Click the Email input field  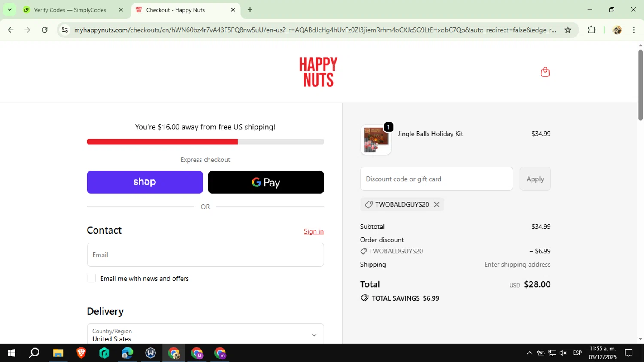click(205, 255)
